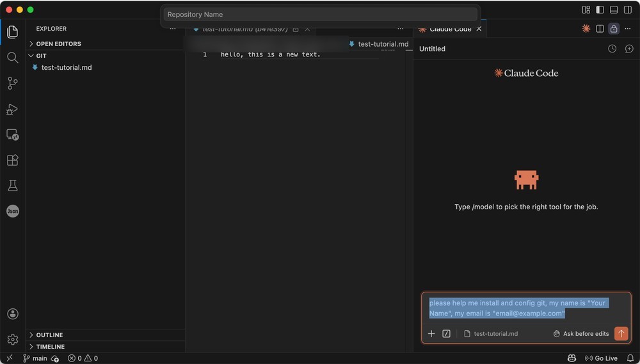
Task: Click the editor line with hello text
Action: (271, 54)
